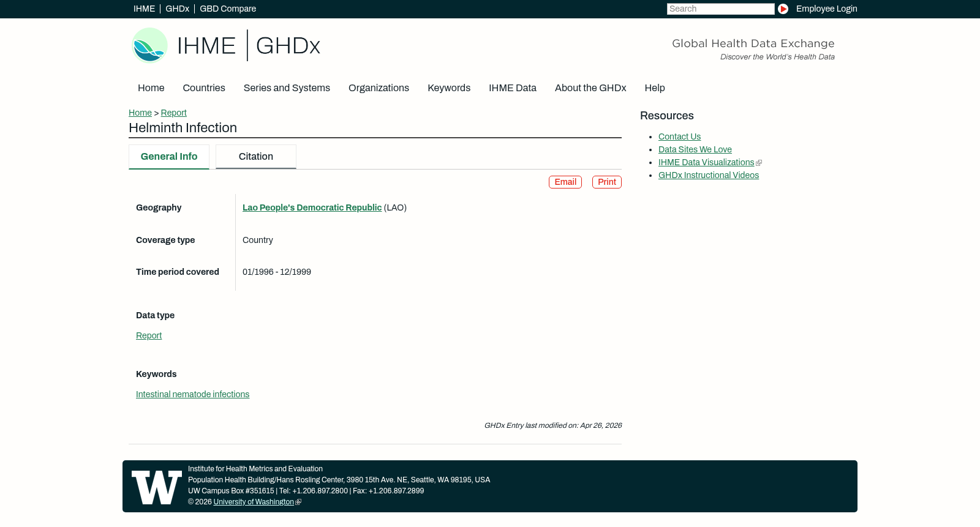
Task: Open the GHDx link in top bar
Action: click(177, 9)
